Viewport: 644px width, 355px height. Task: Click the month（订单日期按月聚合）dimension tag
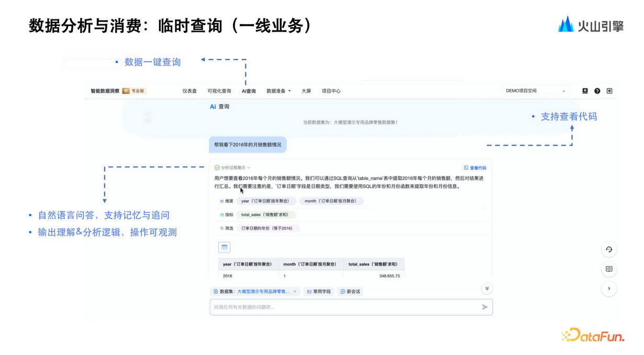[x=330, y=201]
